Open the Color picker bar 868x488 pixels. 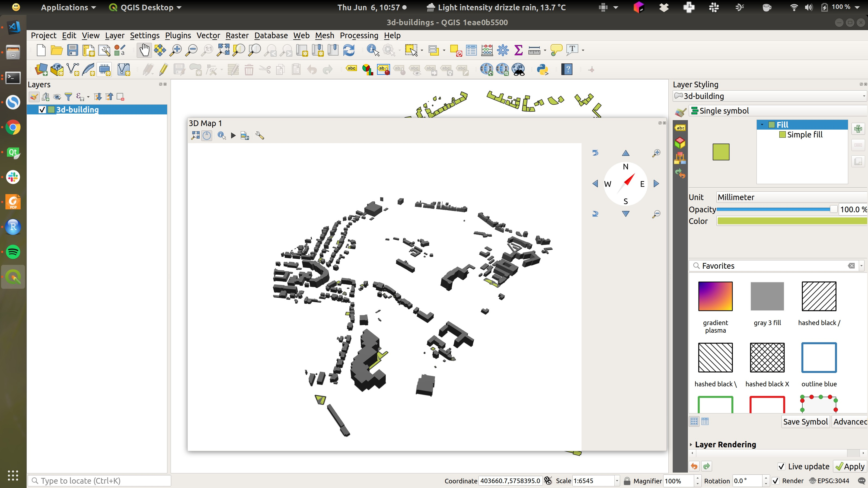coord(792,221)
